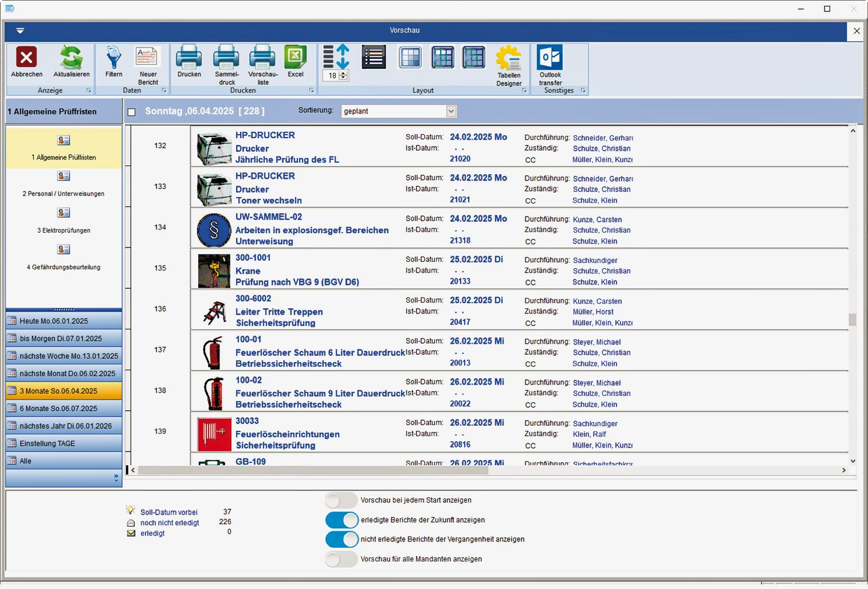
Task: Select the 6 Monate So.06.07.2025 filter
Action: (64, 409)
